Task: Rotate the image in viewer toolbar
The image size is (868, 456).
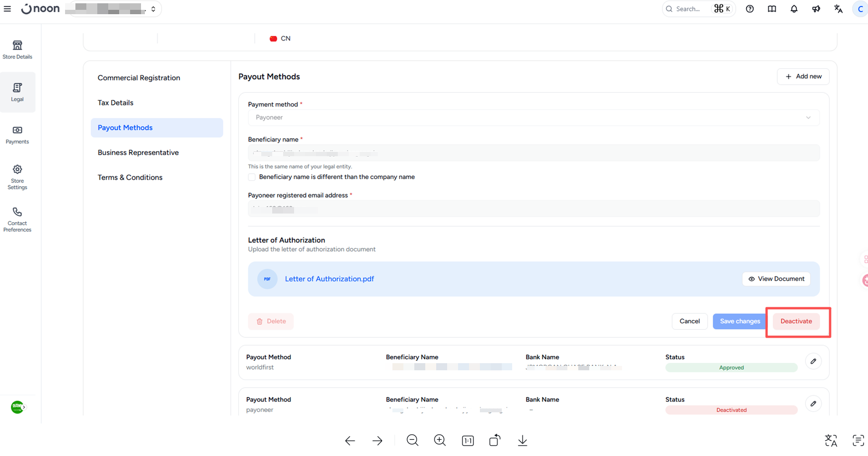Action: tap(495, 440)
